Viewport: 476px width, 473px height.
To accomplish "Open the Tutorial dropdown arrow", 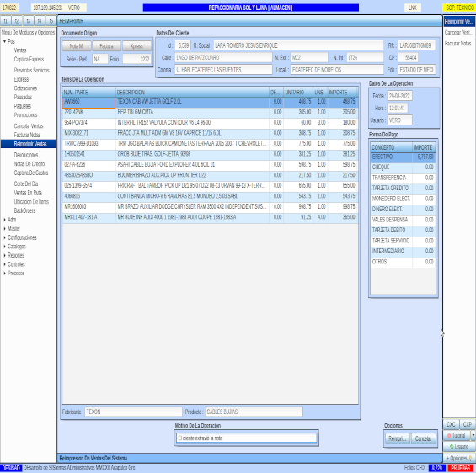I will tap(473, 435).
